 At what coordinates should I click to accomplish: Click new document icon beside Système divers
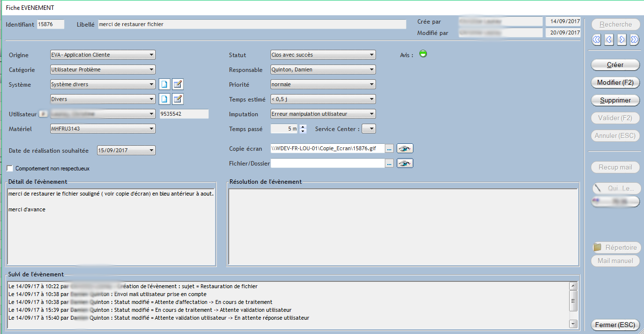(x=165, y=85)
